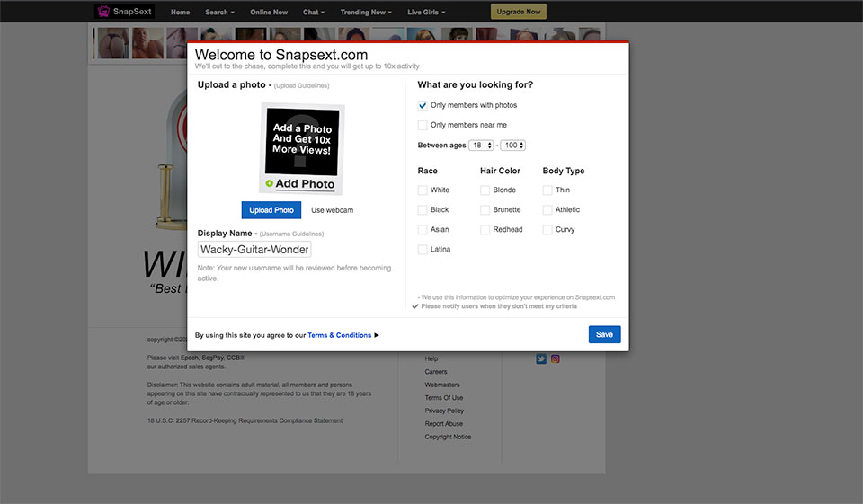Click the Save button
Image resolution: width=863 pixels, height=504 pixels.
coord(604,334)
